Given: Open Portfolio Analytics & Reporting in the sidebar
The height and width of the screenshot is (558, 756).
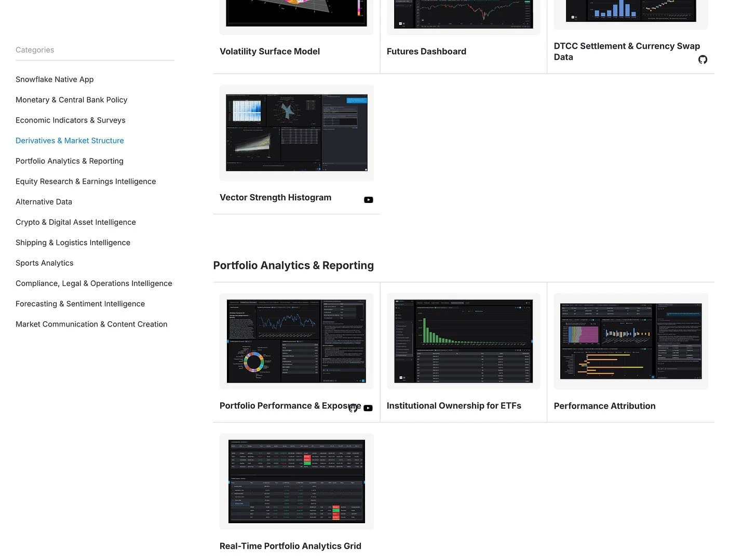Looking at the screenshot, I should (69, 161).
